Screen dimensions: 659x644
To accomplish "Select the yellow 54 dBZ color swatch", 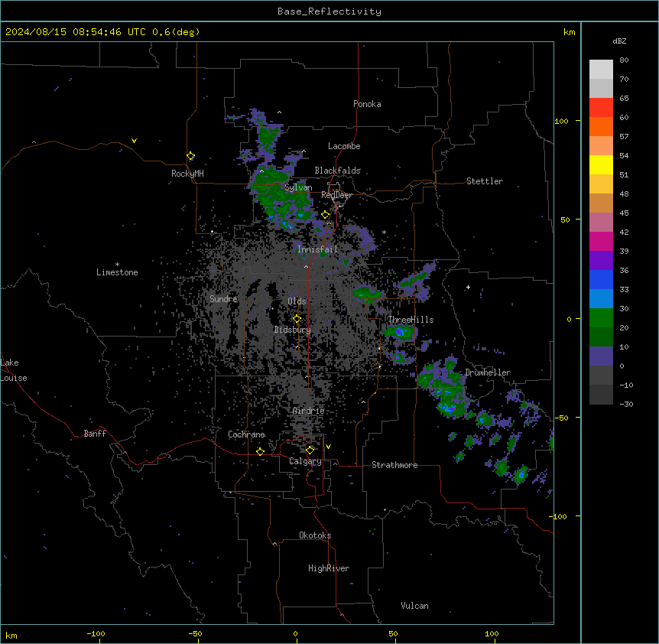I will [601, 164].
